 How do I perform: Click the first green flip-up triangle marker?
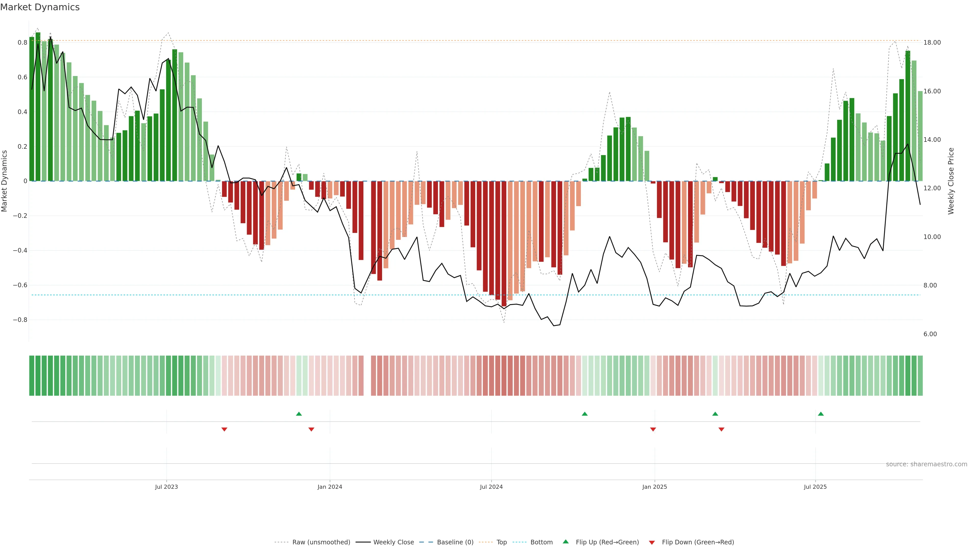299,414
